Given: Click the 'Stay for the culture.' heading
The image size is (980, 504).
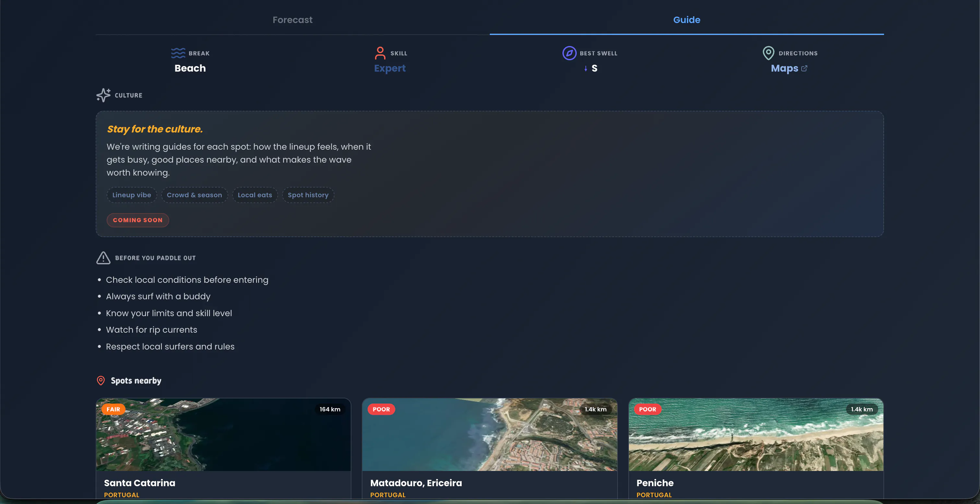Looking at the screenshot, I should (x=155, y=129).
